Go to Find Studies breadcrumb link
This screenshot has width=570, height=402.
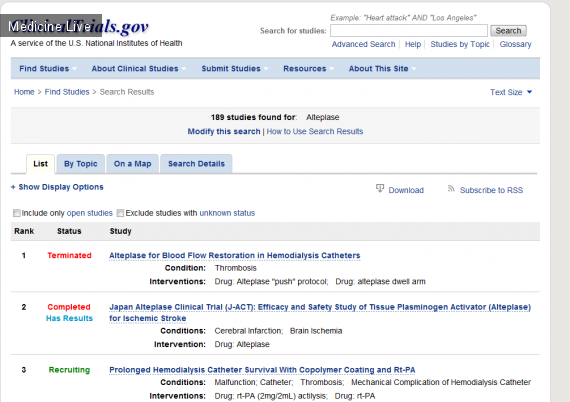(x=67, y=92)
